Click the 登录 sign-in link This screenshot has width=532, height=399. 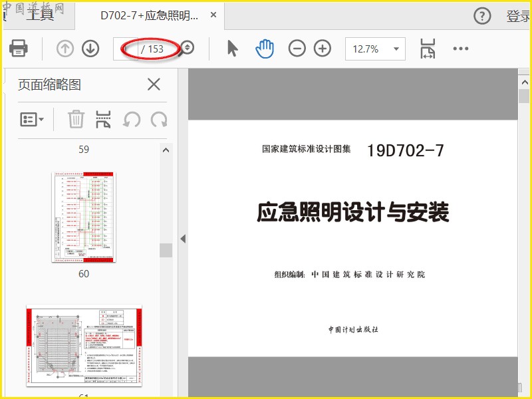click(518, 16)
